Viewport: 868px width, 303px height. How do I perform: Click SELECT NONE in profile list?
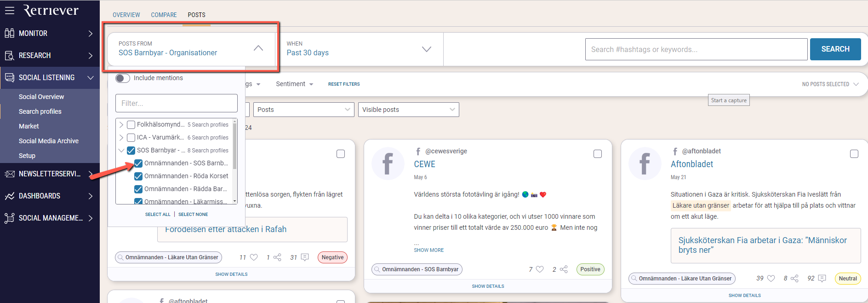(193, 215)
